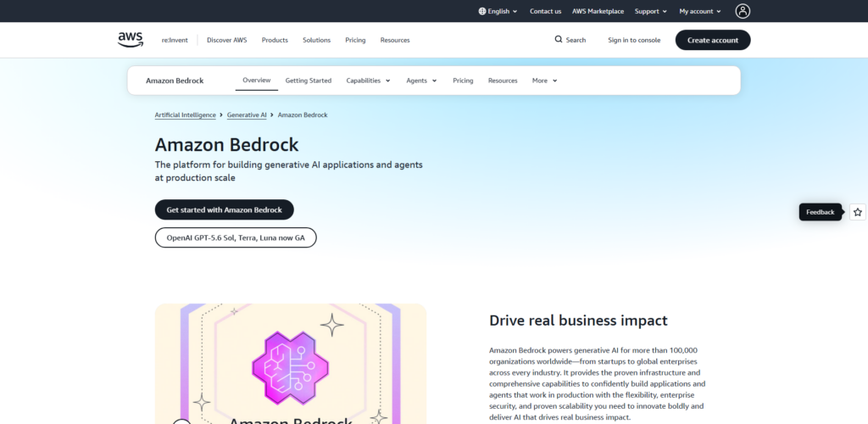Open the Bedrock Pricing tab

[463, 81]
